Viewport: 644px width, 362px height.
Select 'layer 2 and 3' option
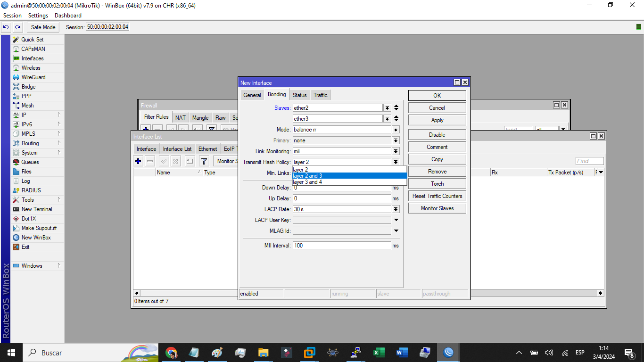[349, 176]
